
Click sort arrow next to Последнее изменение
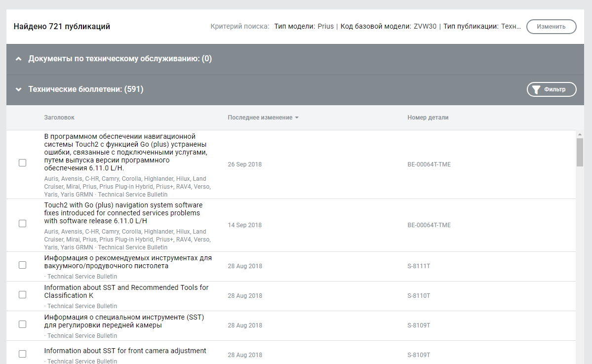297,118
